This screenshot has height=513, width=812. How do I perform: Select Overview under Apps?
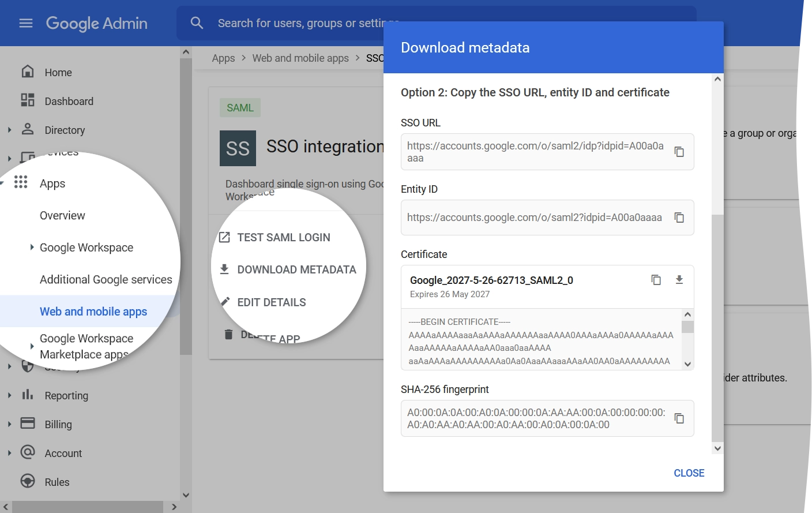point(62,215)
